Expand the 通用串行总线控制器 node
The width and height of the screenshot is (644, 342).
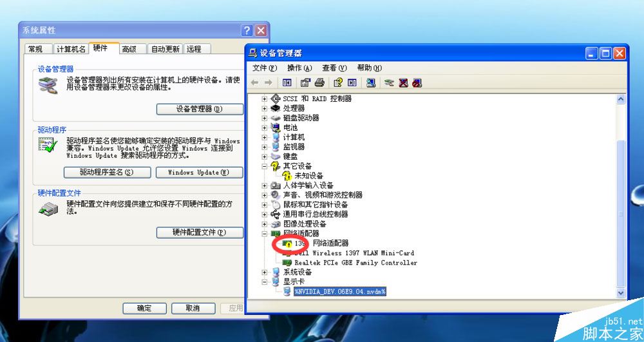[265, 214]
